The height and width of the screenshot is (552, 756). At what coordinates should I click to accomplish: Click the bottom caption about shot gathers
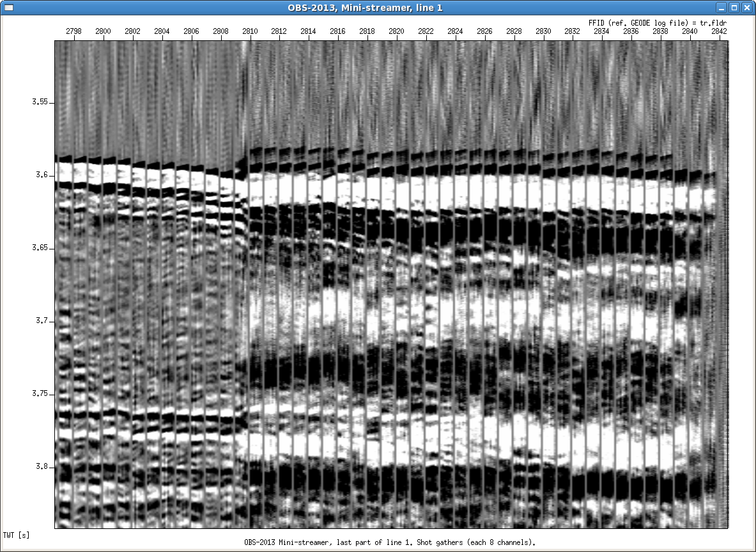pos(389,542)
